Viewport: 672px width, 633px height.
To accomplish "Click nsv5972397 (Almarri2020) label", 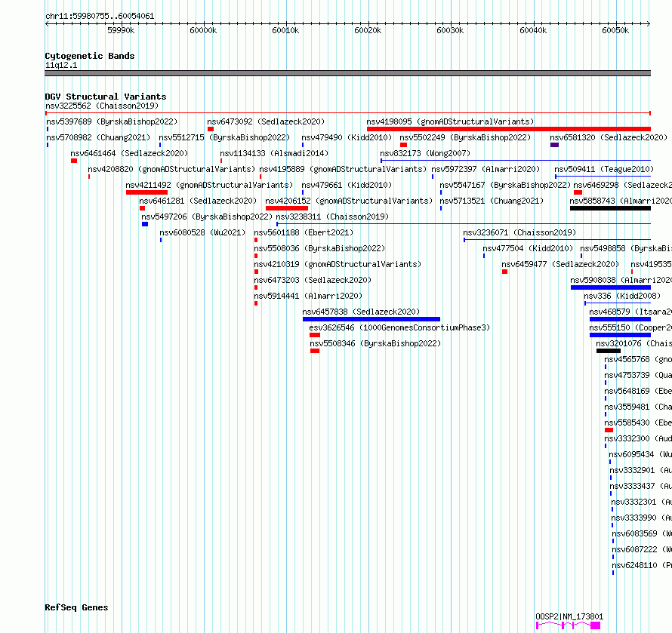I will (x=486, y=169).
